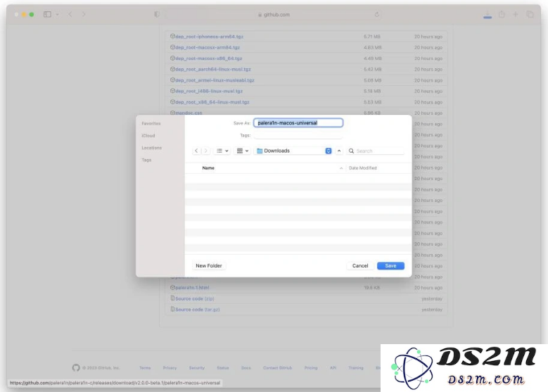548x392 pixels.
Task: Go forward in Safari history
Action: [84, 14]
